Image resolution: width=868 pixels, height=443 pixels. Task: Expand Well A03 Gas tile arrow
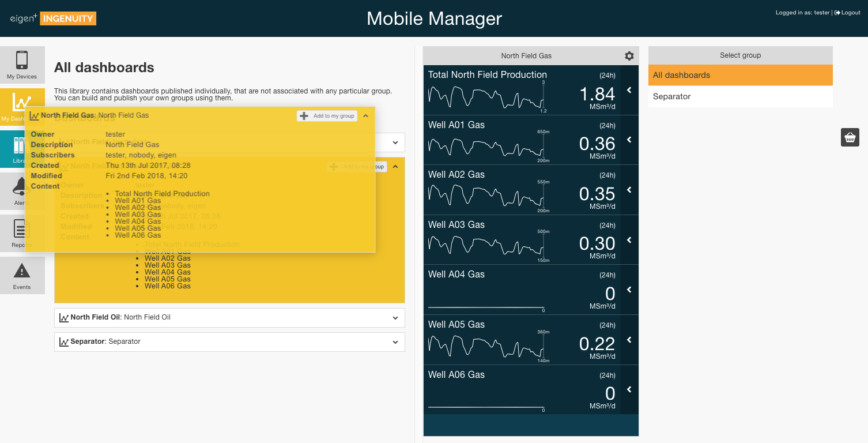[629, 240]
